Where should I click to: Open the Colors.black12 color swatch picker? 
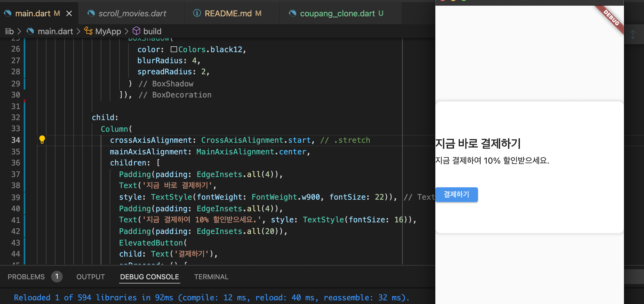pos(174,50)
